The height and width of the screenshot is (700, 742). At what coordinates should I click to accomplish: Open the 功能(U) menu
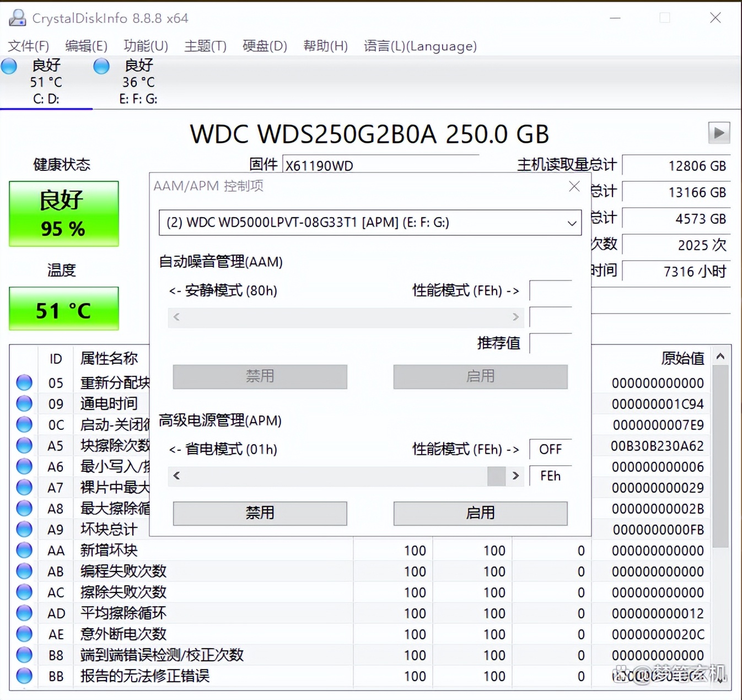(x=145, y=46)
